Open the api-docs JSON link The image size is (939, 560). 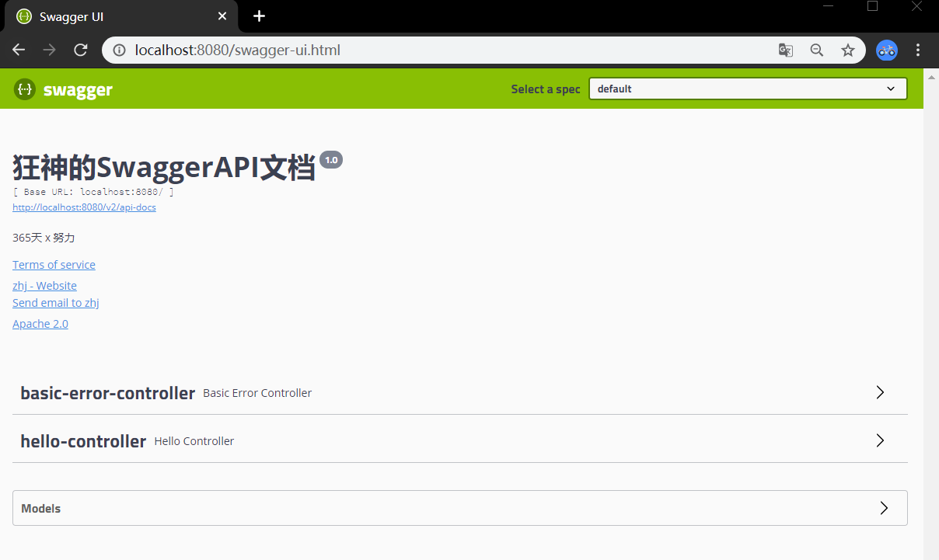(x=84, y=207)
